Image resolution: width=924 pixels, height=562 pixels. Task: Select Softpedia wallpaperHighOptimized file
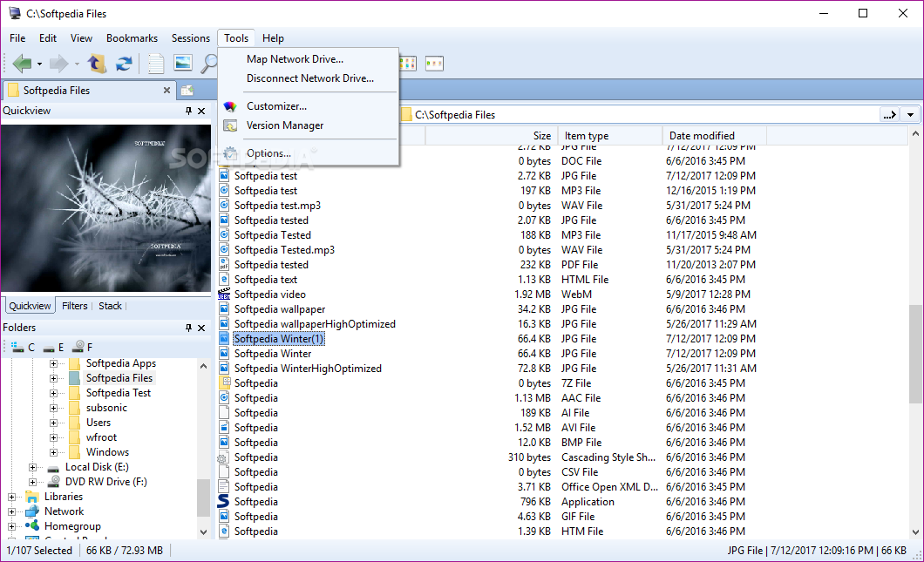[x=315, y=324]
